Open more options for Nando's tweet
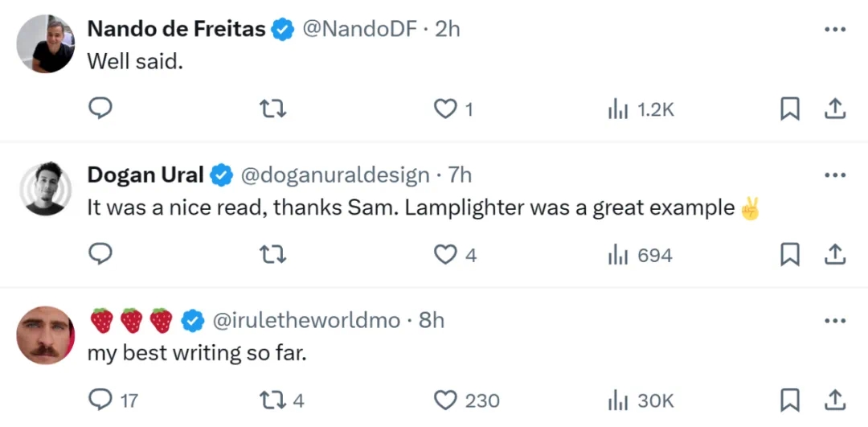This screenshot has width=868, height=427. pyautogui.click(x=835, y=30)
